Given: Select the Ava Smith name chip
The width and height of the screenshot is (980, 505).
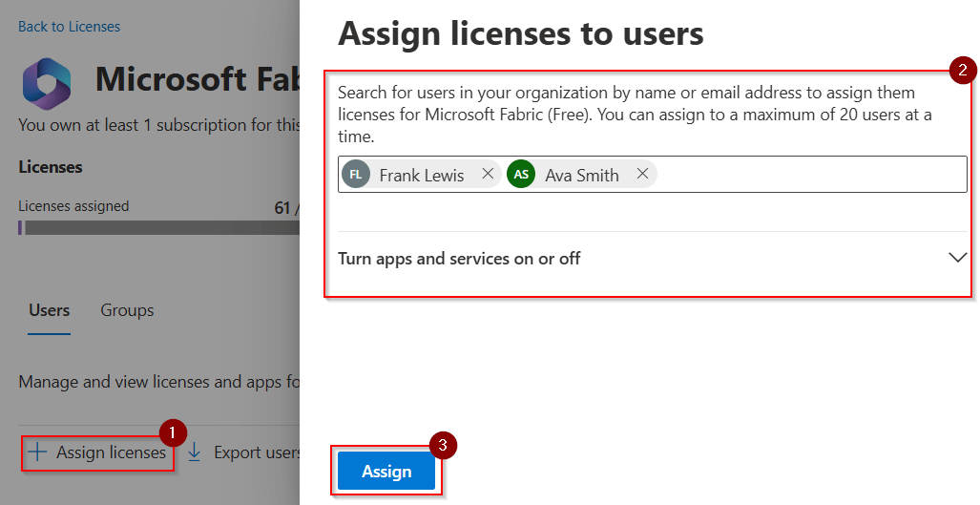Looking at the screenshot, I should pos(581,175).
